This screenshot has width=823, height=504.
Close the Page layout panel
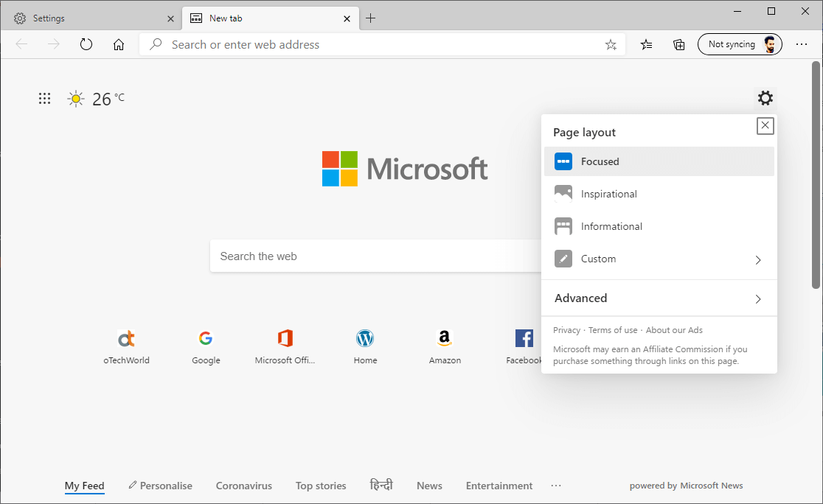coord(765,125)
